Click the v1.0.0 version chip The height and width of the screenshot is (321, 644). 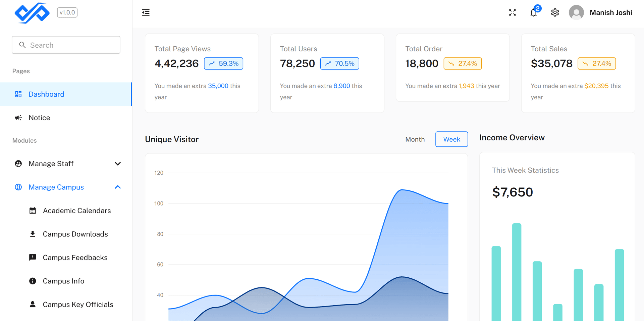(67, 12)
